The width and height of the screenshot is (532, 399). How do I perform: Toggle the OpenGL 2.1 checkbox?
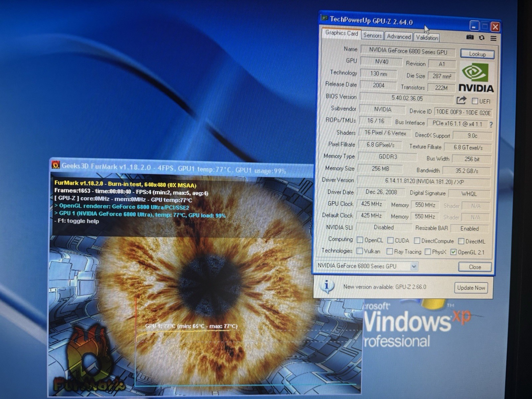pyautogui.click(x=453, y=252)
